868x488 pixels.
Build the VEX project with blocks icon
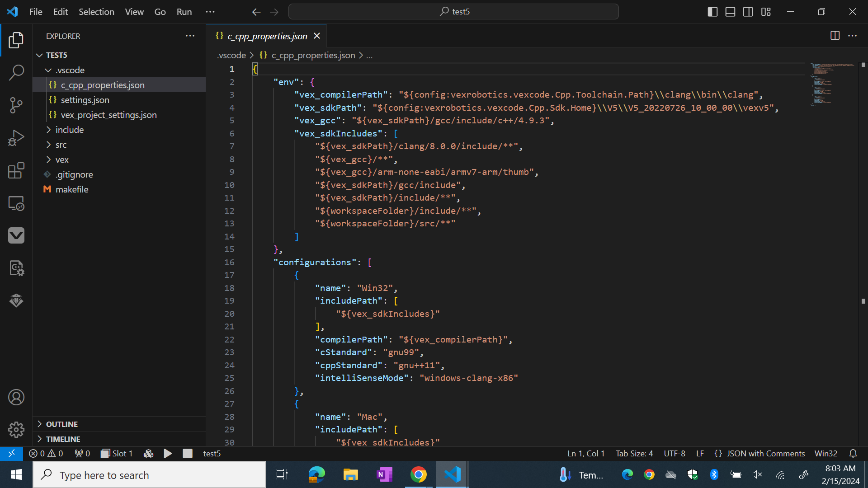tap(148, 453)
